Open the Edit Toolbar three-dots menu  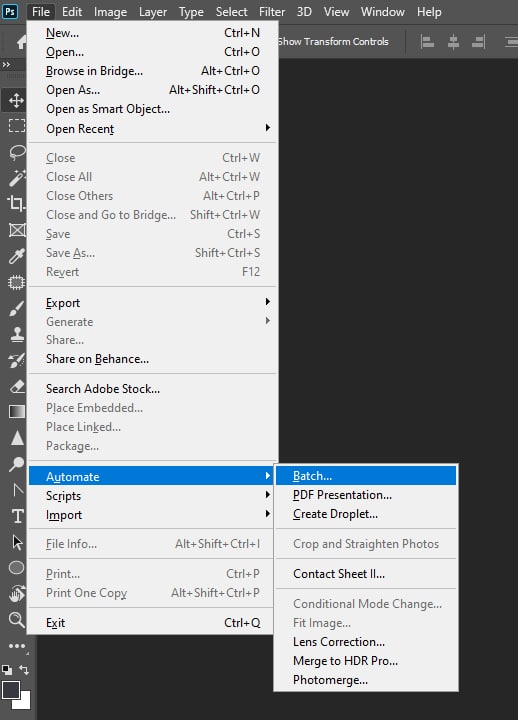[x=17, y=646]
